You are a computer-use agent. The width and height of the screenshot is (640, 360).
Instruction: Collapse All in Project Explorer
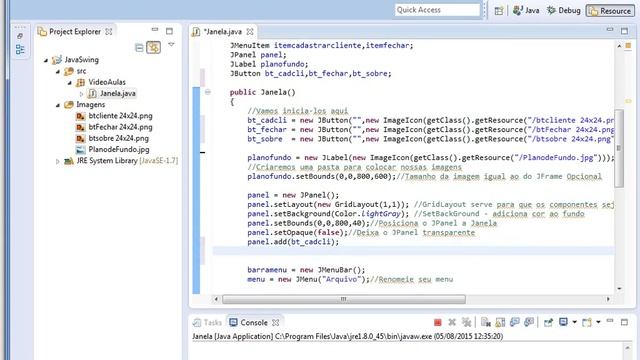point(139,48)
